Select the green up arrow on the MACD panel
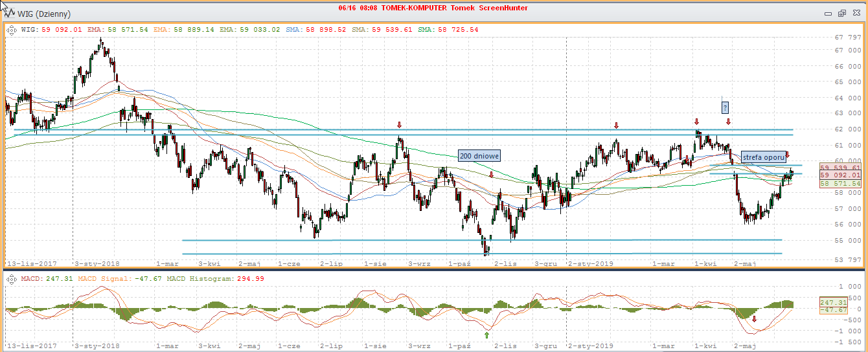 point(486,335)
